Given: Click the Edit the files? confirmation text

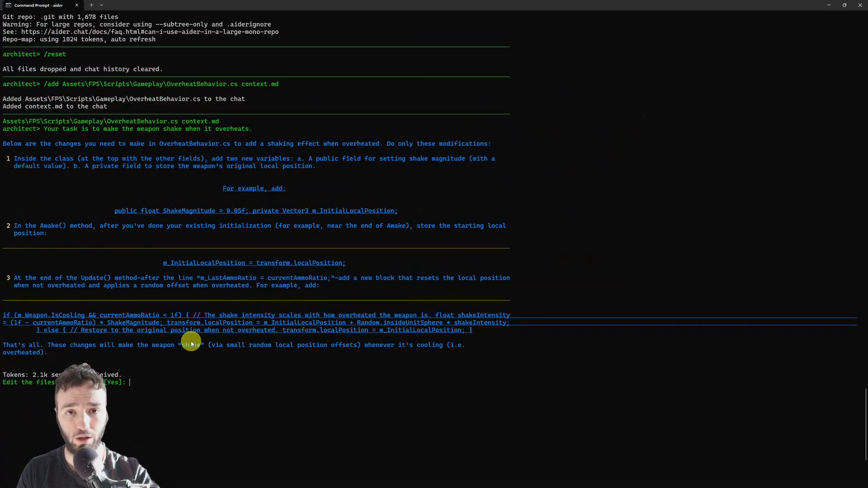Looking at the screenshot, I should coord(29,382).
